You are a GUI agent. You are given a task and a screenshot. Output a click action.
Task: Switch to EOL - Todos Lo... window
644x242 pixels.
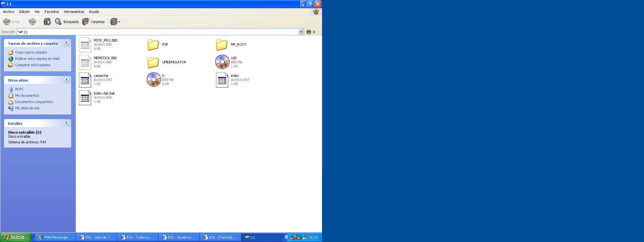point(138,237)
